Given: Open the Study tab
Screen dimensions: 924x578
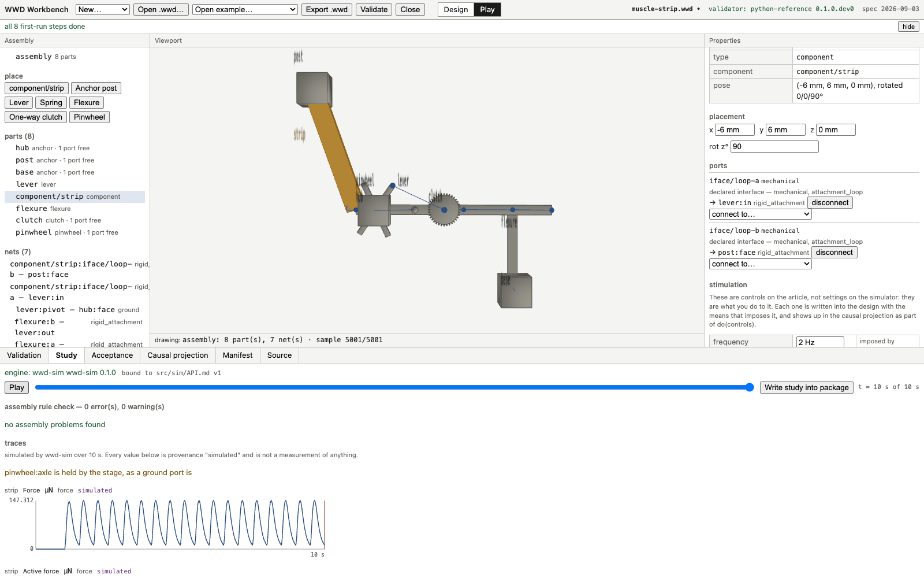Looking at the screenshot, I should [x=66, y=355].
